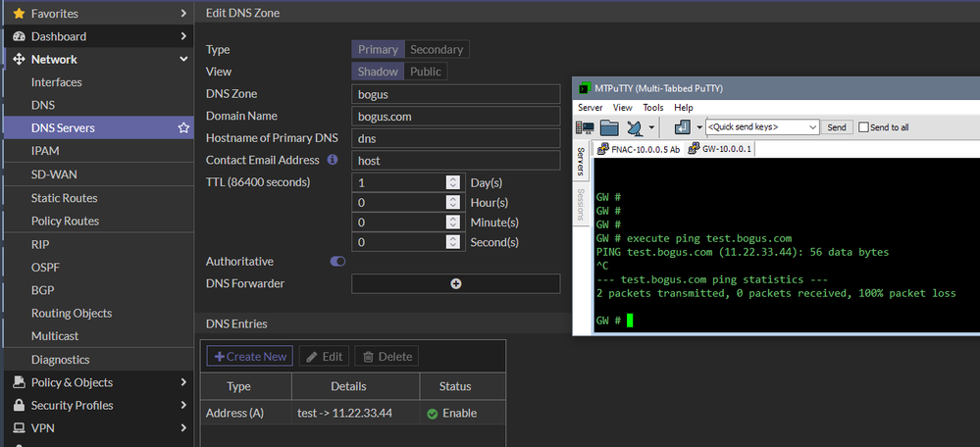The width and height of the screenshot is (980, 447).
Task: Switch to the FNAC-10.0.0.5 tab
Action: (x=645, y=149)
